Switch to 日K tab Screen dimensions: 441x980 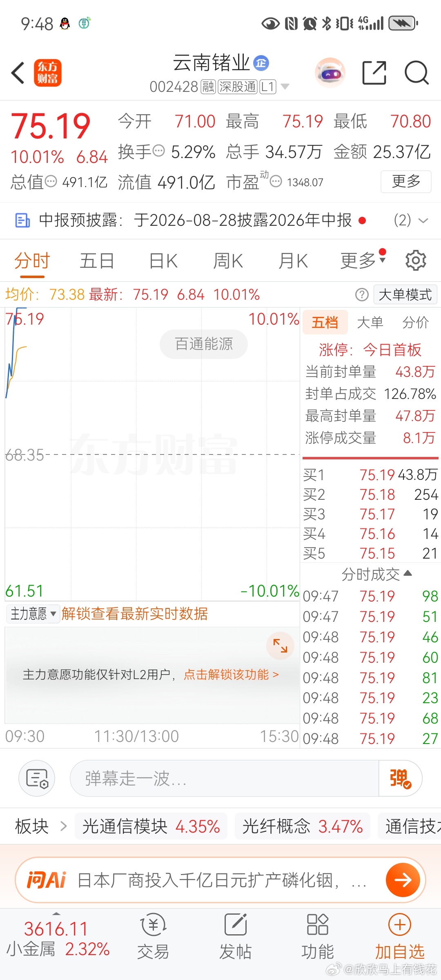point(163,261)
